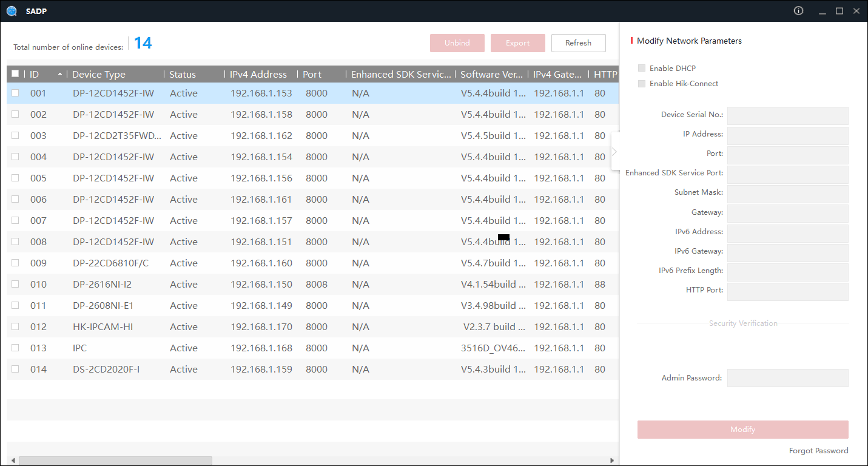Click the IPv6 Prefix Length field

(x=788, y=272)
